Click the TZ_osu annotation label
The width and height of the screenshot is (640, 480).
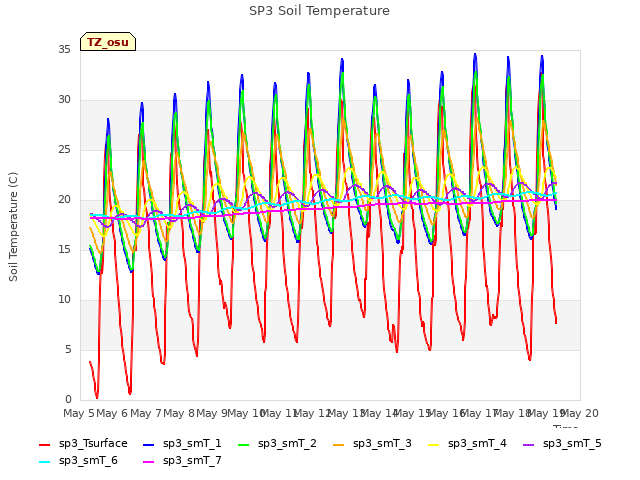(108, 42)
